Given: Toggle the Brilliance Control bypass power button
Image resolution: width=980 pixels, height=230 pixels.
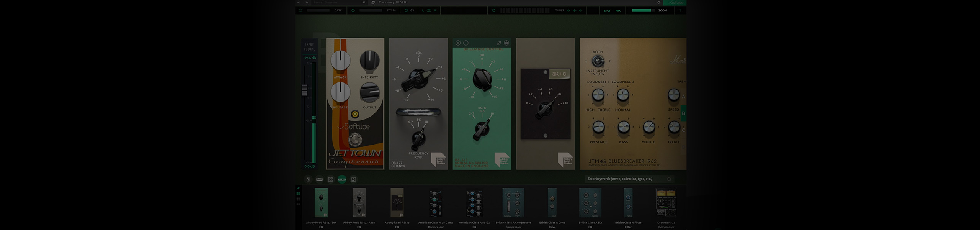Looking at the screenshot, I should coord(506,43).
